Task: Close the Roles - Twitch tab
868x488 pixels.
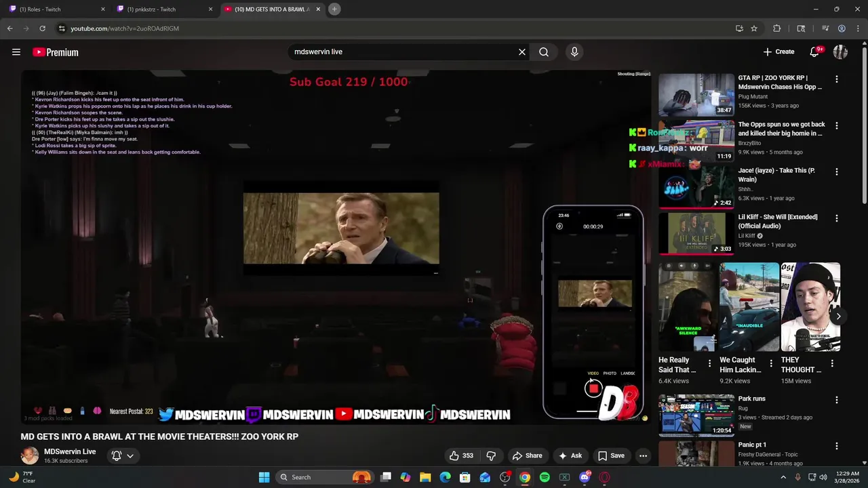Action: click(103, 9)
